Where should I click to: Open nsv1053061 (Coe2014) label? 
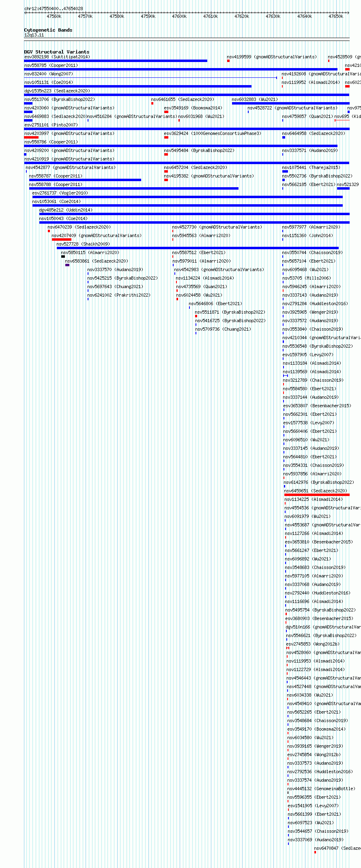(57, 201)
